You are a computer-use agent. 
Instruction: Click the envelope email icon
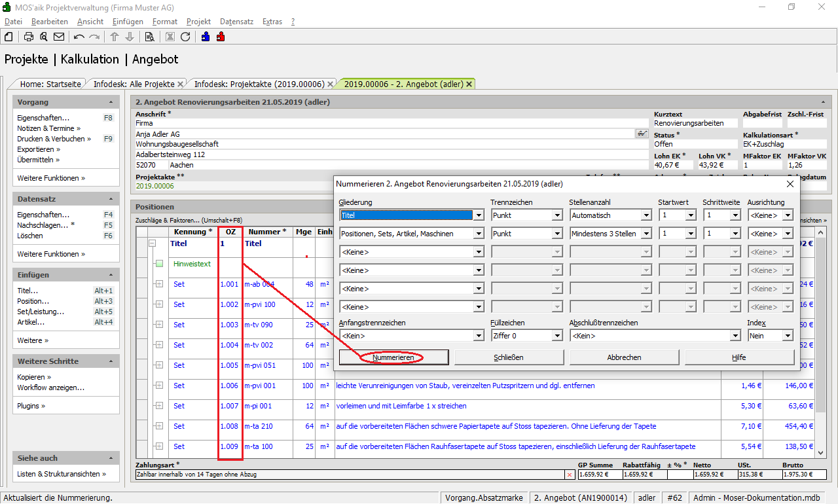(59, 37)
